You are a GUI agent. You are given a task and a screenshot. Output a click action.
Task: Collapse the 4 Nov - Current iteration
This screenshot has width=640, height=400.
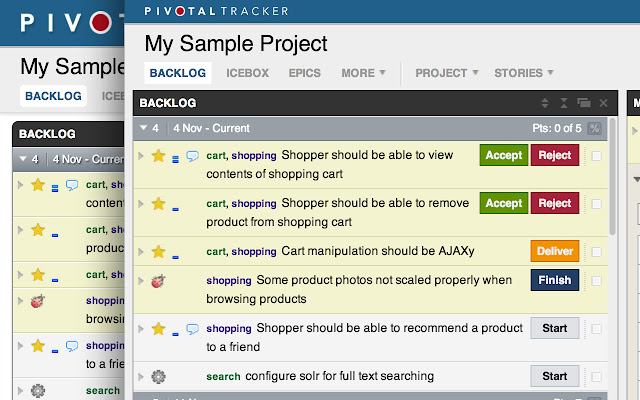point(143,128)
